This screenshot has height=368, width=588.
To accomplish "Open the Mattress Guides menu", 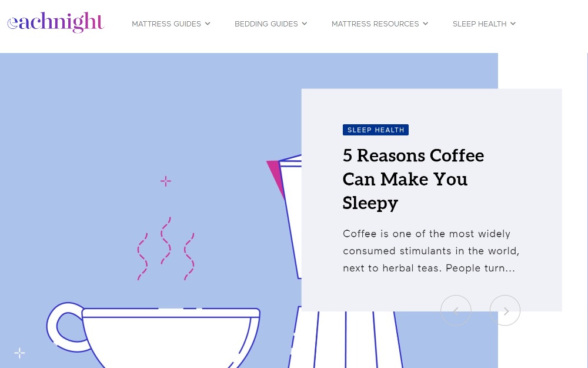I will click(x=166, y=24).
